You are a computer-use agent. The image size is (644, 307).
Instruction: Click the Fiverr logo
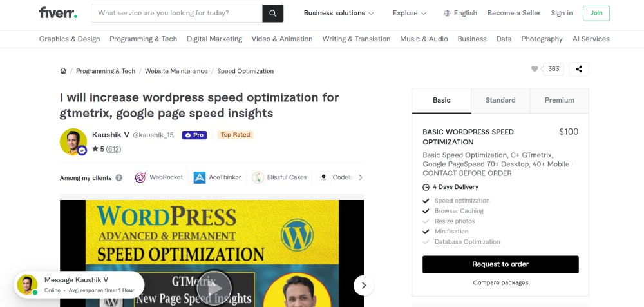(x=58, y=13)
